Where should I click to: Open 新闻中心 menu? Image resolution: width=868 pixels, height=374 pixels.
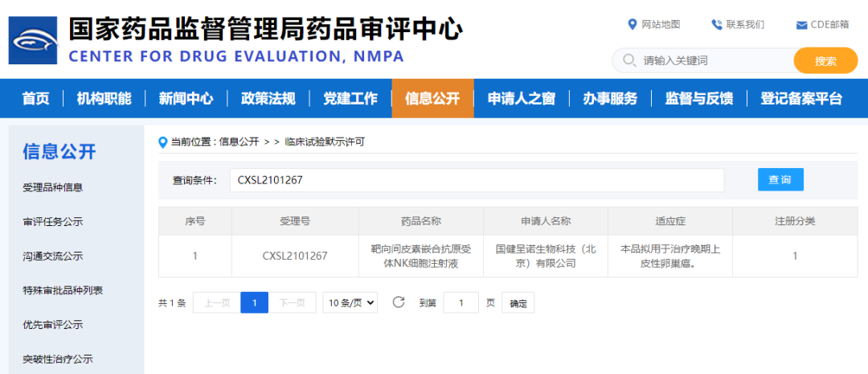point(186,99)
